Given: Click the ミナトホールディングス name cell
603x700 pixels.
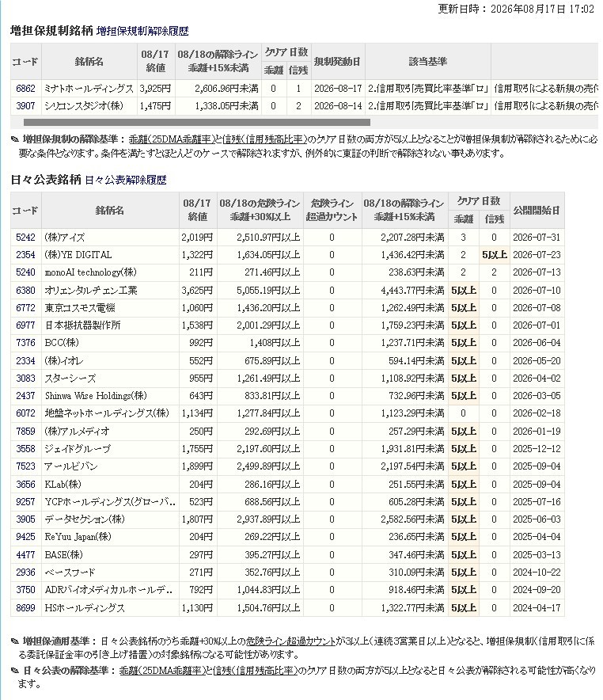Looking at the screenshot, I should click(x=89, y=89).
